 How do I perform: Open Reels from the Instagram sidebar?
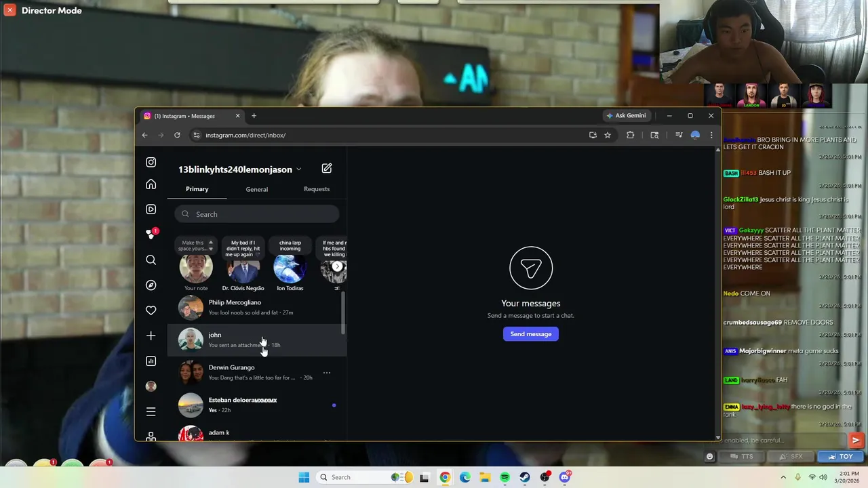tap(151, 209)
